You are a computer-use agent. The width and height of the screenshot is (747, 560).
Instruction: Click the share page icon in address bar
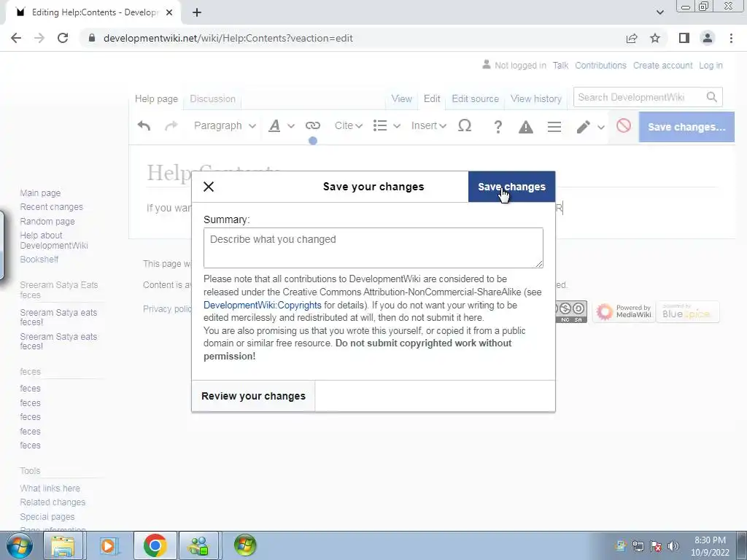coord(632,38)
